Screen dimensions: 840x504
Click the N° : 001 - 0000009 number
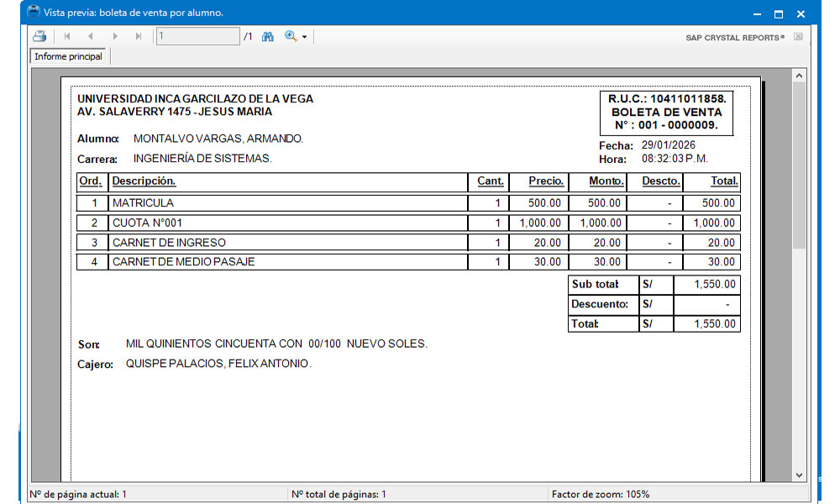click(x=666, y=125)
